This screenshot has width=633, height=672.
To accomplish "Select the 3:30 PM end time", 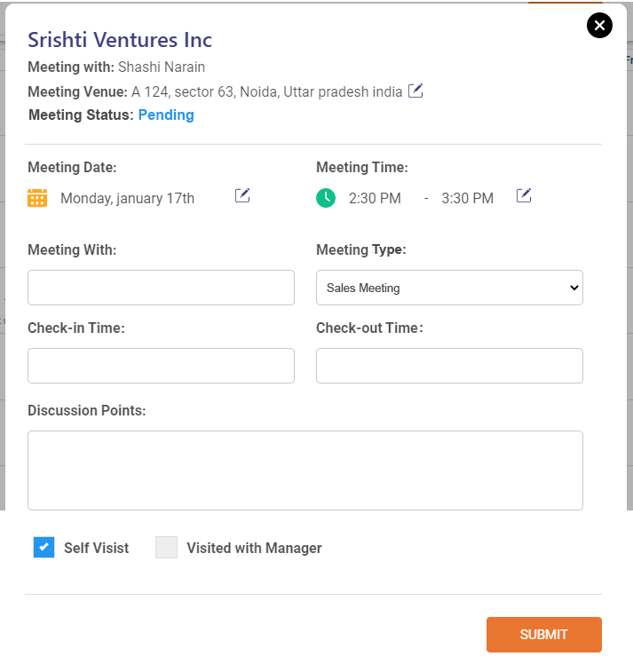I will point(467,198).
